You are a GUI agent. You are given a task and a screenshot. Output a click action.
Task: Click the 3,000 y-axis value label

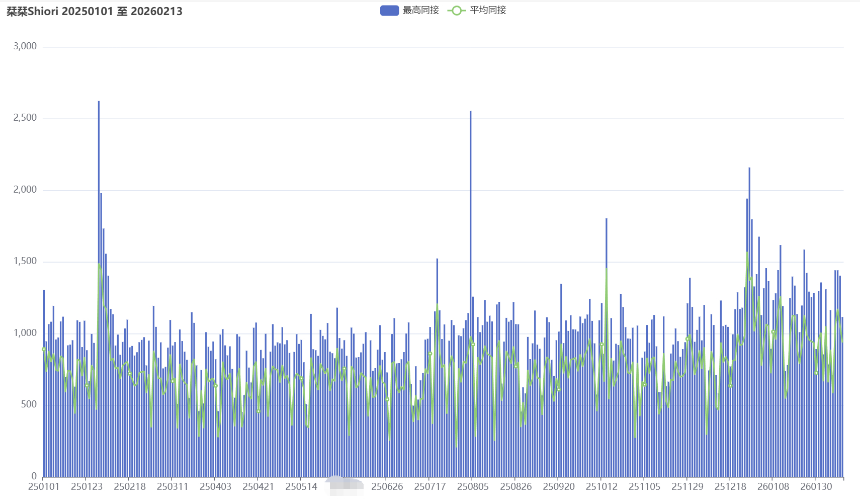coord(25,46)
